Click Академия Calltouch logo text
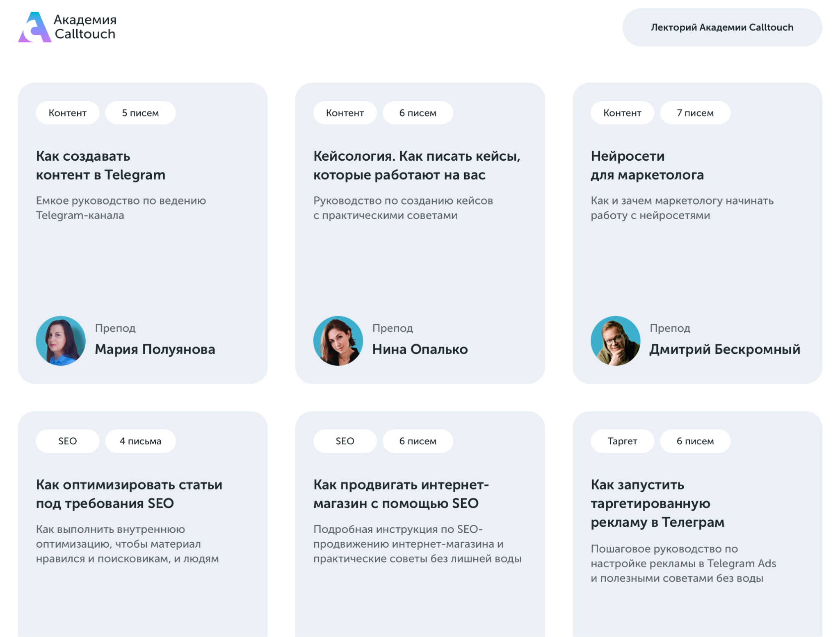The image size is (840, 637). pyautogui.click(x=85, y=27)
